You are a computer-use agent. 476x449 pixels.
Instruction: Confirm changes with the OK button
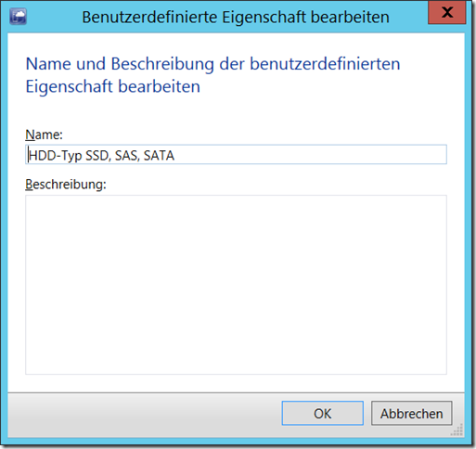[x=322, y=413]
